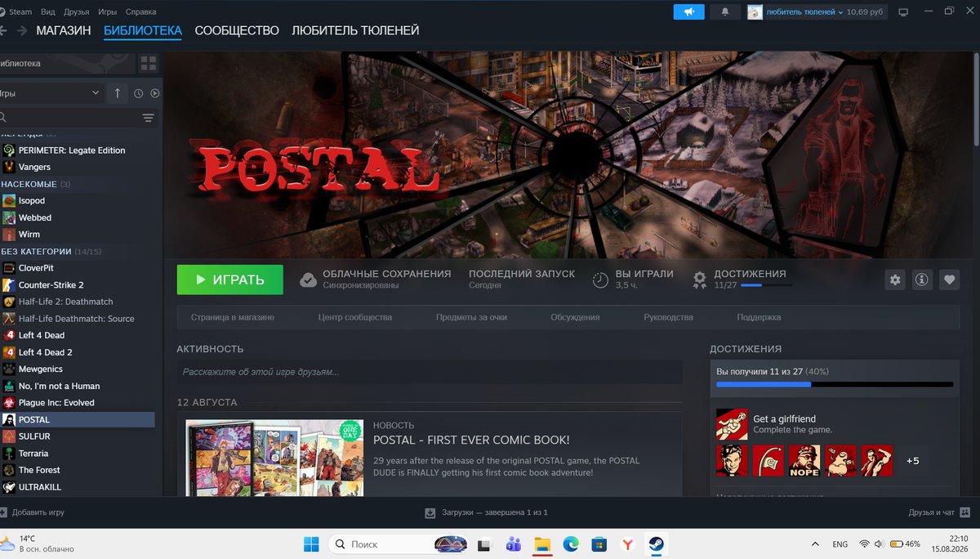
Task: Select the NOPE achievement icon
Action: click(804, 461)
